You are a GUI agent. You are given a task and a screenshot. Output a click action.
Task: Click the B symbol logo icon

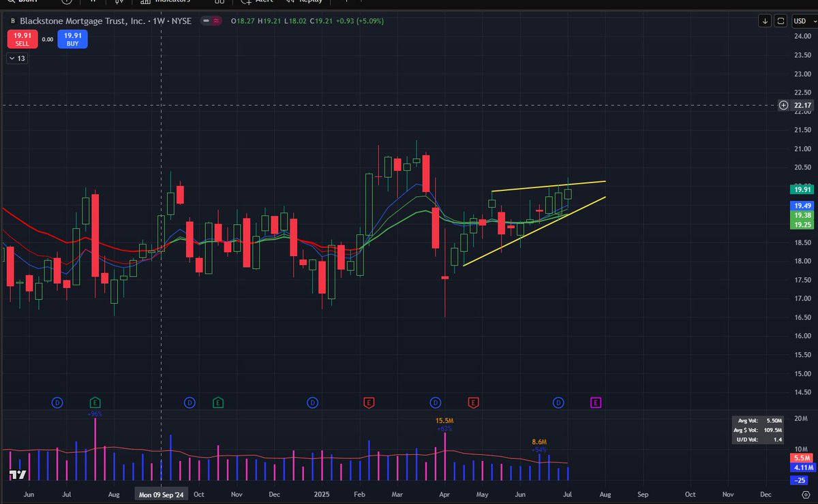point(12,21)
